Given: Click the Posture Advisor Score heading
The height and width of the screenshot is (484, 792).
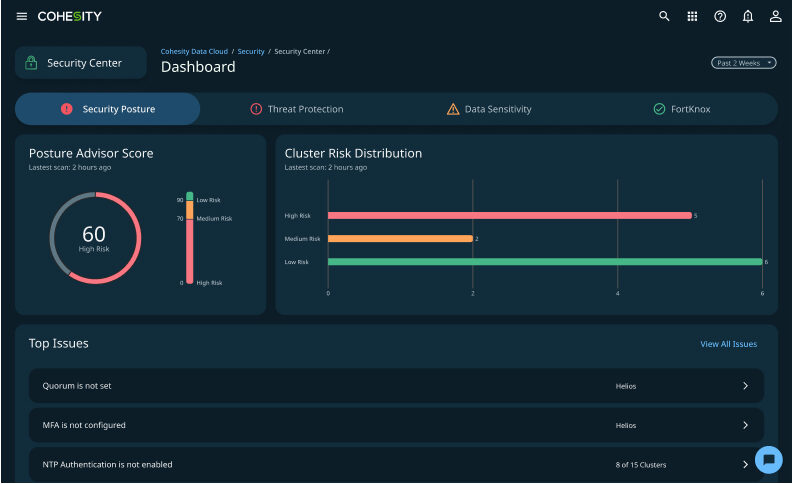Looking at the screenshot, I should 91,153.
